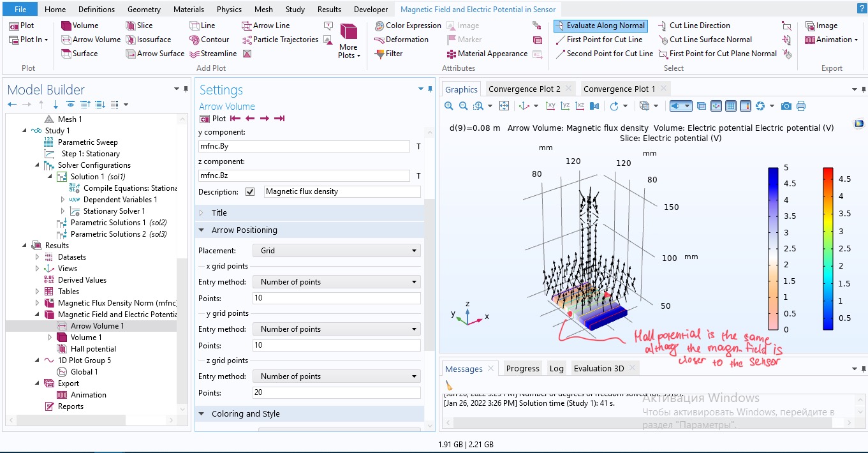Open the Placement dropdown set to Grid
868x453 pixels.
coord(336,251)
